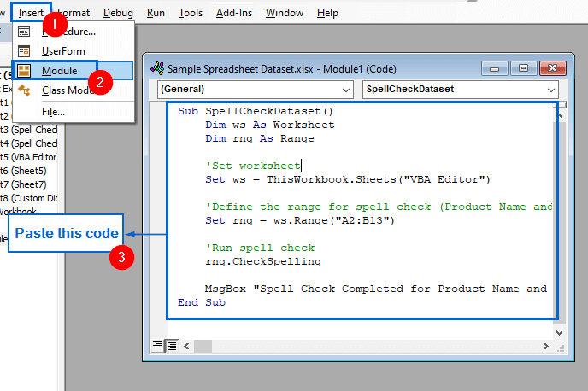588x391 pixels.
Task: Click the Class Module icon
Action: click(x=25, y=90)
